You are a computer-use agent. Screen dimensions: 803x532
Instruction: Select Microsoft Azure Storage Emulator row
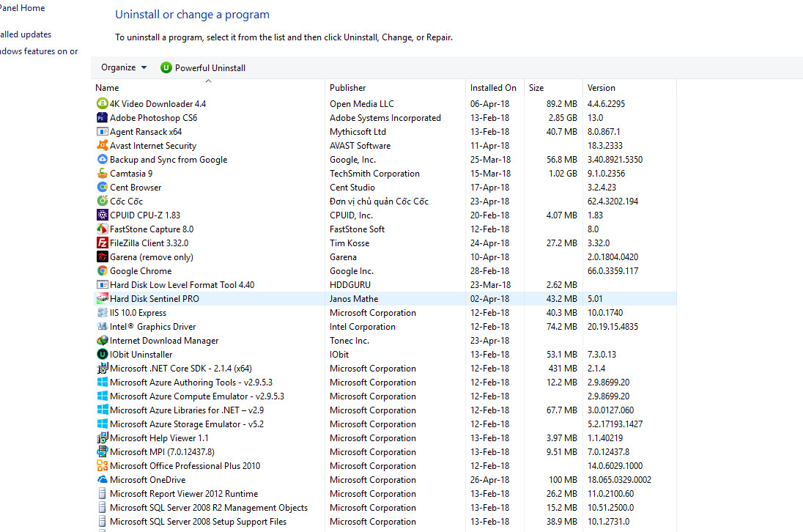(x=384, y=424)
